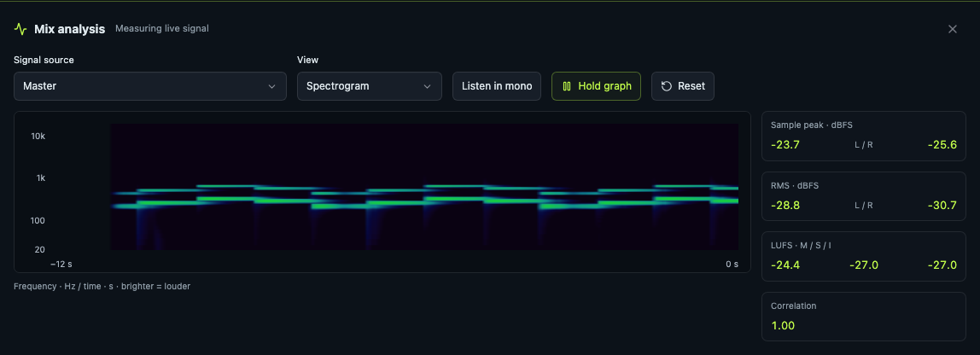
Task: Close the Mix analysis panel
Action: [953, 29]
